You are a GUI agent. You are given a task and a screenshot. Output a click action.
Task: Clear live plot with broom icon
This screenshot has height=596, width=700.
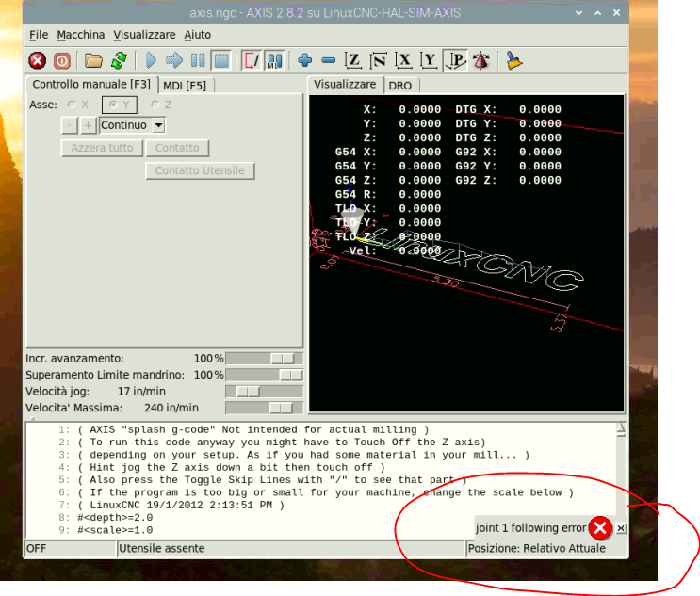[513, 60]
